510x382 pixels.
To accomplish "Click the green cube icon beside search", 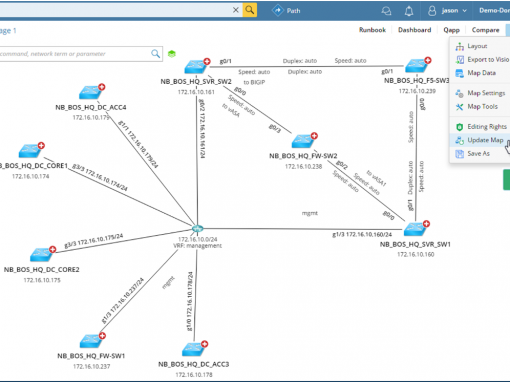I will 172,54.
